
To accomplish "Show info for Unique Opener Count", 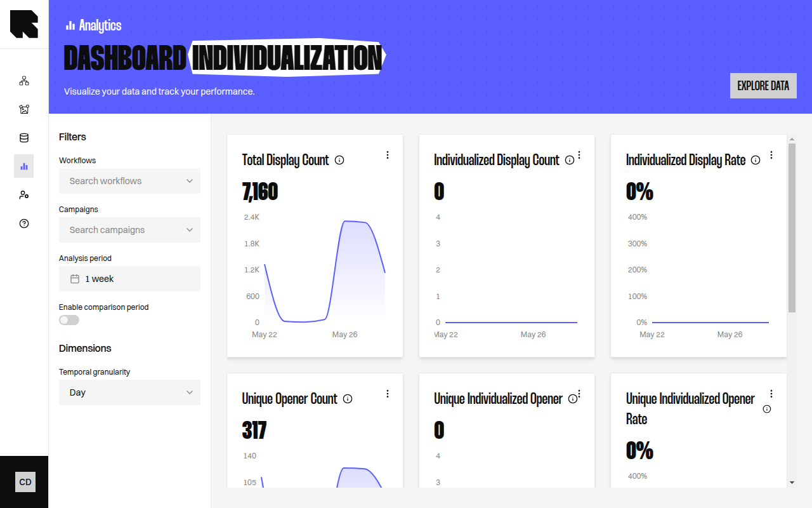I will pyautogui.click(x=348, y=399).
